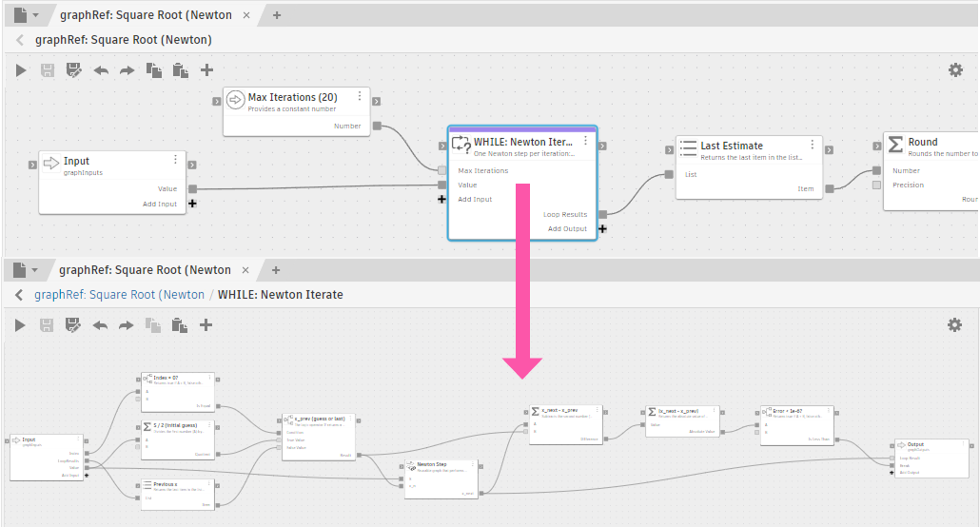The image size is (980, 527).
Task: Click the Max Iterations input port on the WHILE node
Action: click(x=441, y=170)
